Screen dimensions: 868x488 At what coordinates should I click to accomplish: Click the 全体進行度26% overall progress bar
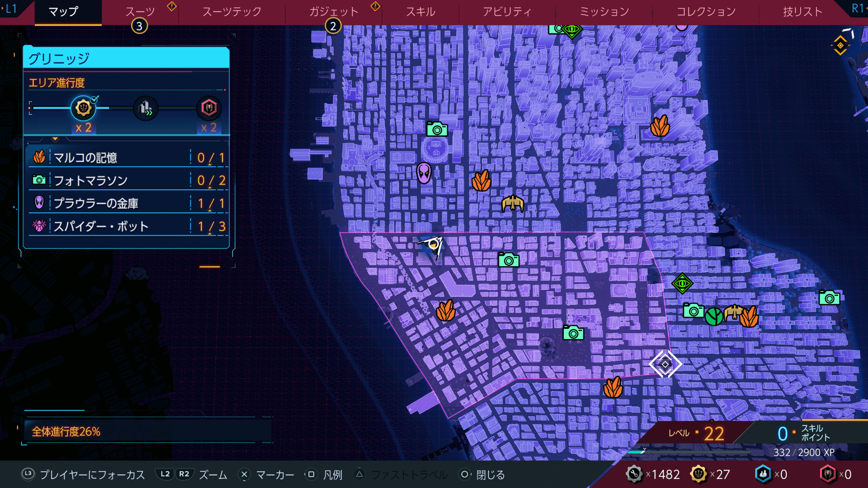click(x=147, y=432)
